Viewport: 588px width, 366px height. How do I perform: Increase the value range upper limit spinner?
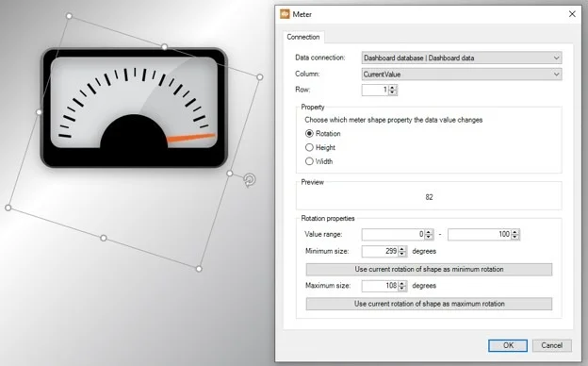(x=515, y=232)
